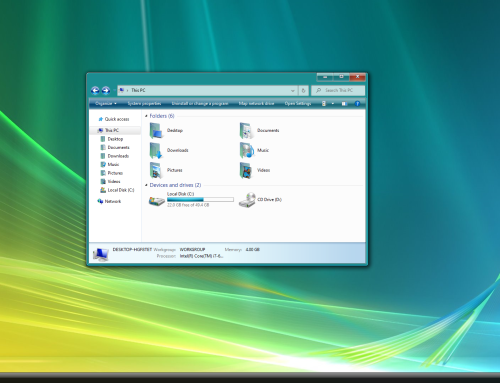Viewport: 500px width, 383px height.
Task: Select Downloads in the navigation pane
Action: [x=118, y=156]
